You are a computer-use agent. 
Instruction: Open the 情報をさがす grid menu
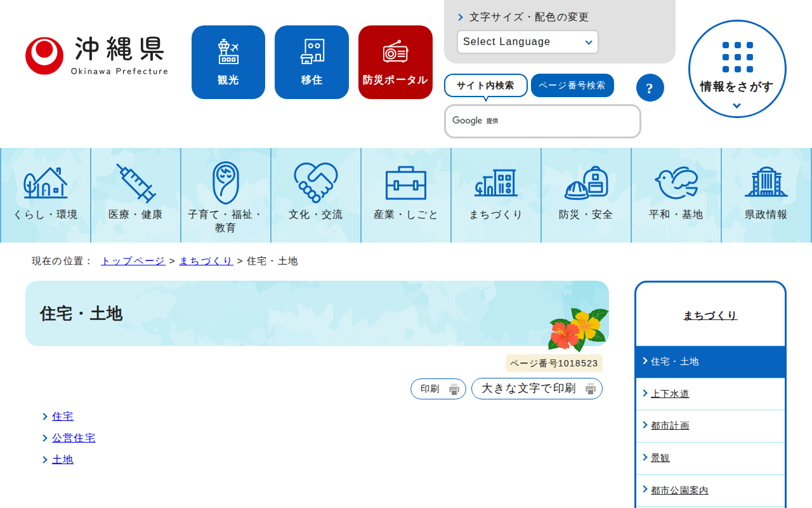point(737,69)
